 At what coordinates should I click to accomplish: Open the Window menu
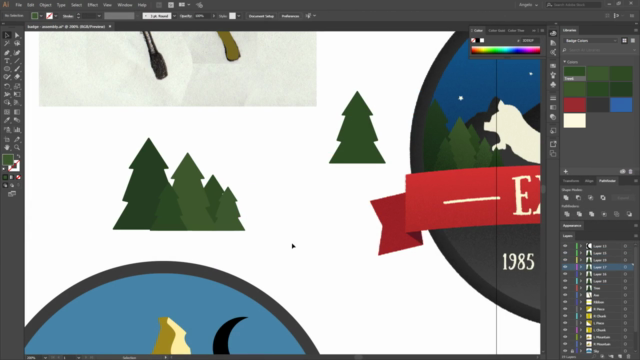coord(124,5)
